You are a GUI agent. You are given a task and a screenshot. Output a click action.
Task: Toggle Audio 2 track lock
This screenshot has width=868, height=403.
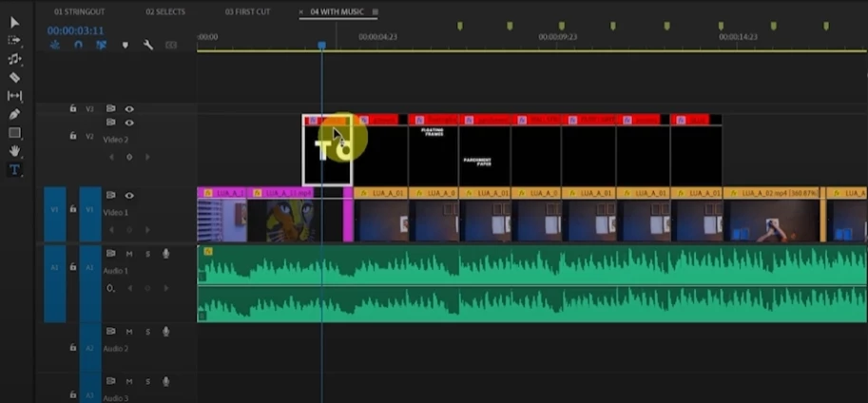pyautogui.click(x=72, y=348)
